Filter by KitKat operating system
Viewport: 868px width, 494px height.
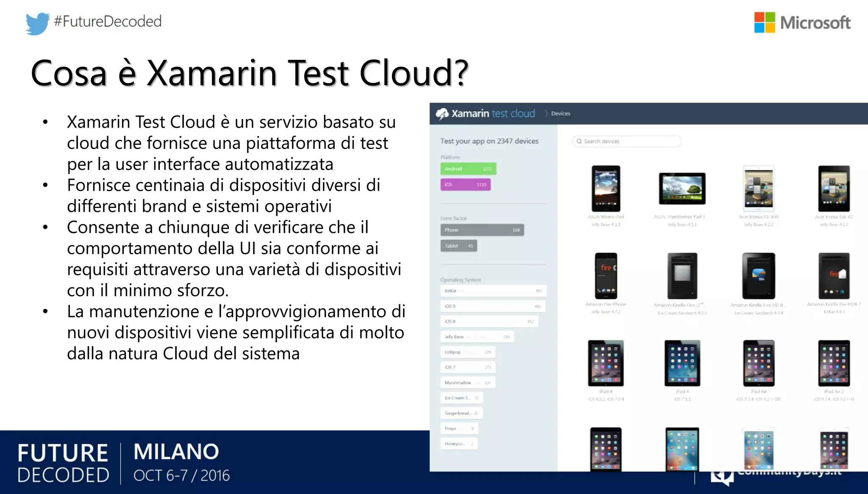493,291
